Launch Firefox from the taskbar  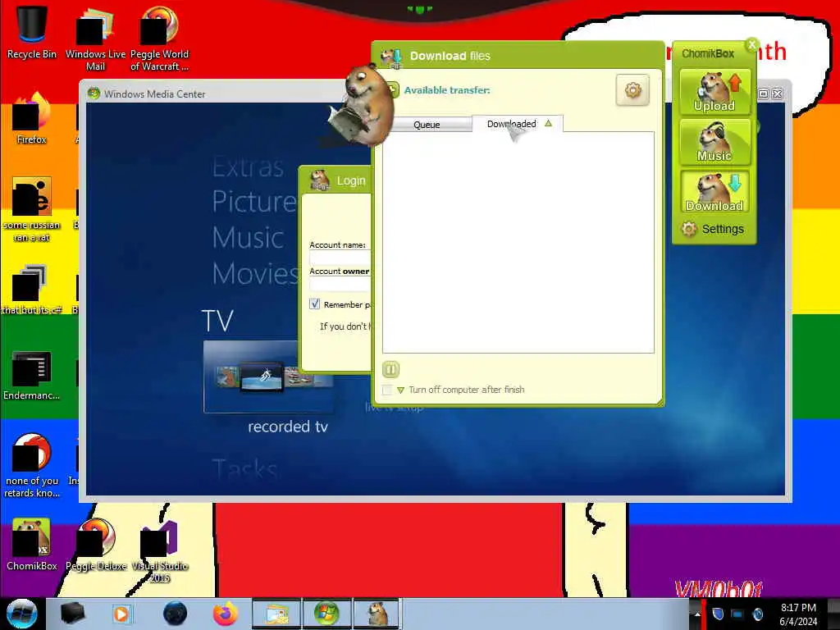pos(226,614)
